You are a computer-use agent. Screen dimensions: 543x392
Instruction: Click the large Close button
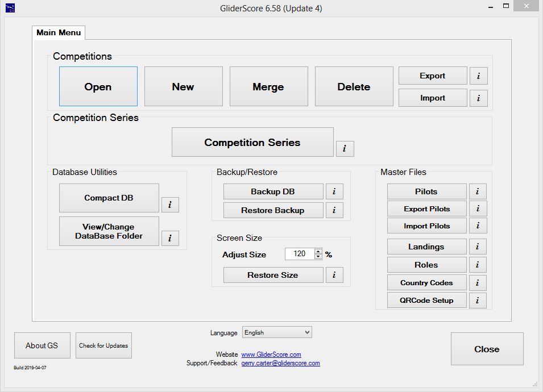(x=487, y=349)
